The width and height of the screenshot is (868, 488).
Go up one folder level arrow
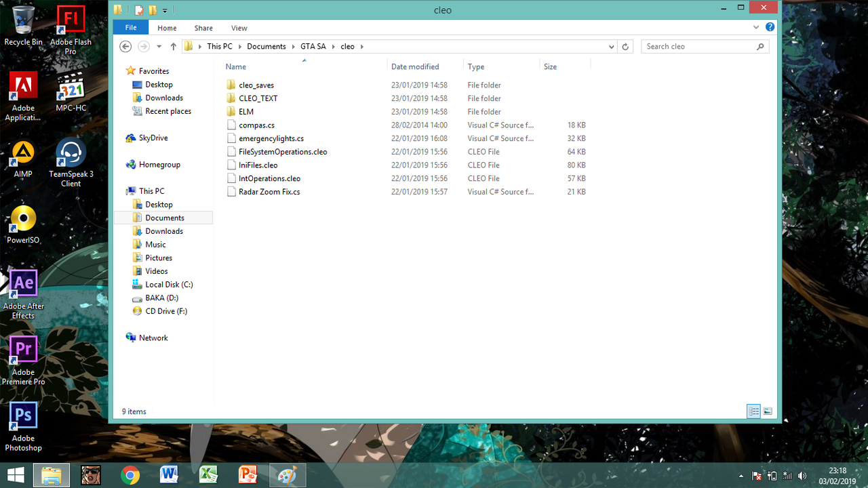click(174, 46)
